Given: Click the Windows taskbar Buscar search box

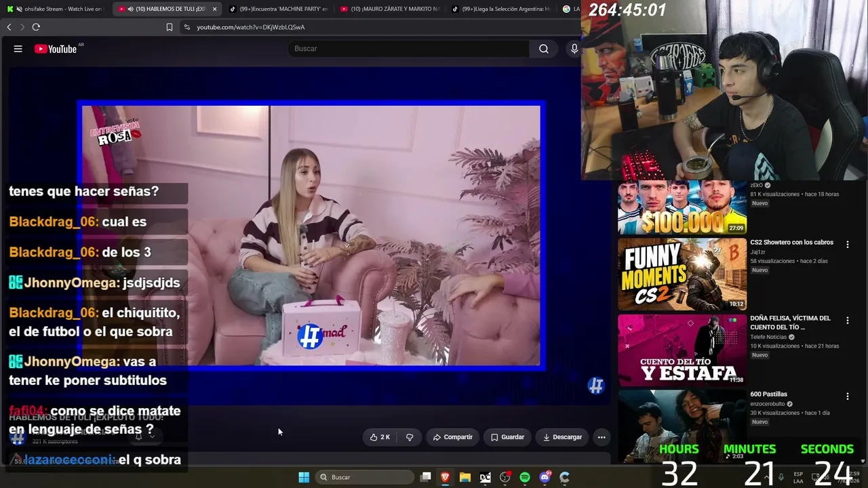Looking at the screenshot, I should 366,477.
